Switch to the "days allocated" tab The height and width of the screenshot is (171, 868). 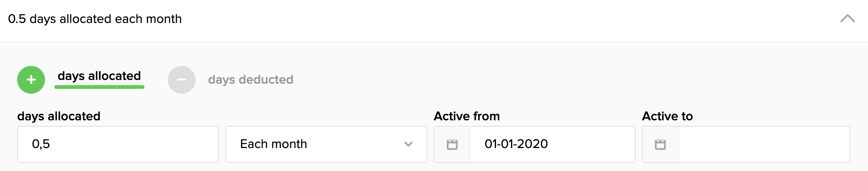(99, 76)
